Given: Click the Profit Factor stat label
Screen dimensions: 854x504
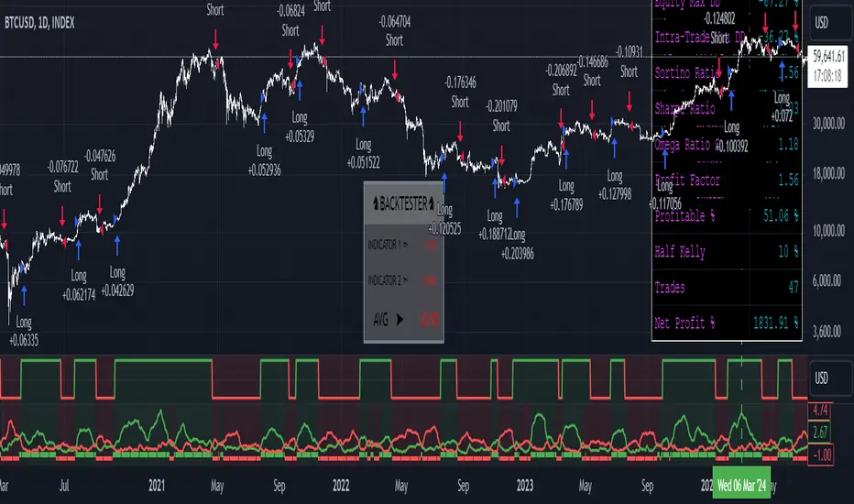Looking at the screenshot, I should (687, 180).
